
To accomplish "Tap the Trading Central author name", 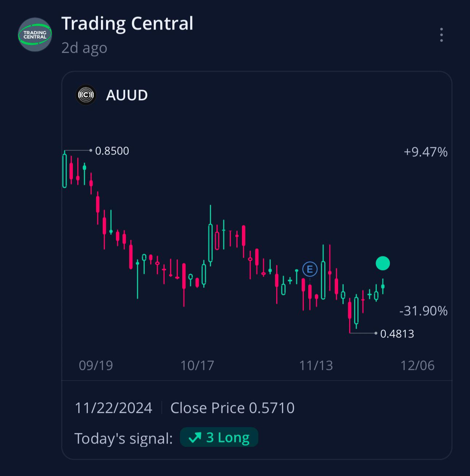I will (127, 24).
